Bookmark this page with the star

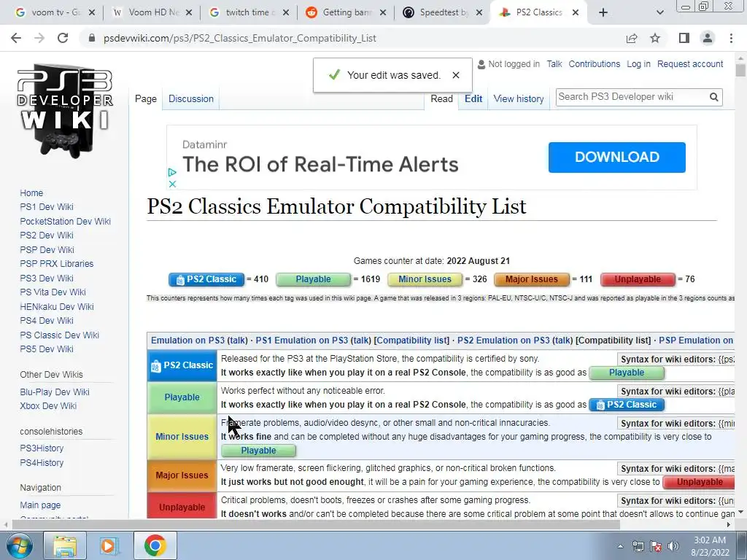coord(655,38)
